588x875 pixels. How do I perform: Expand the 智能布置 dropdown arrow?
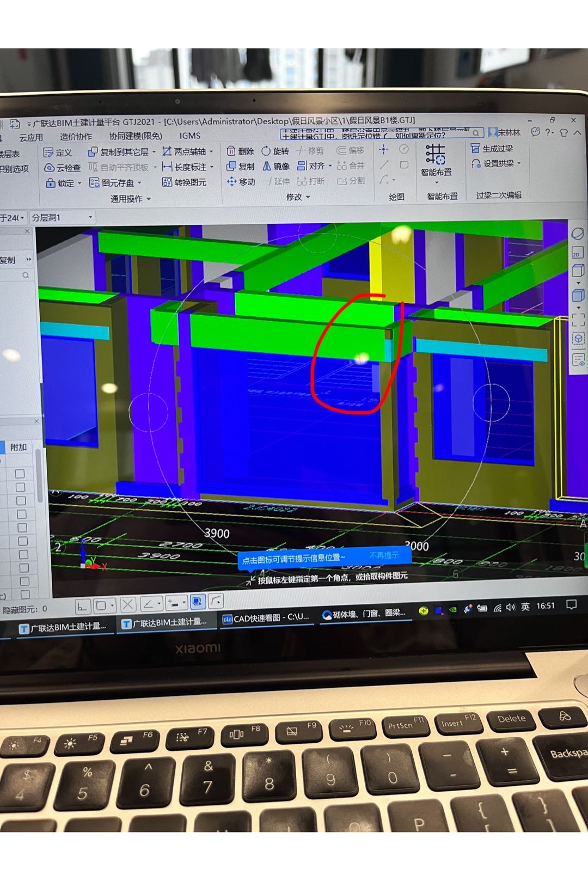pos(436,182)
